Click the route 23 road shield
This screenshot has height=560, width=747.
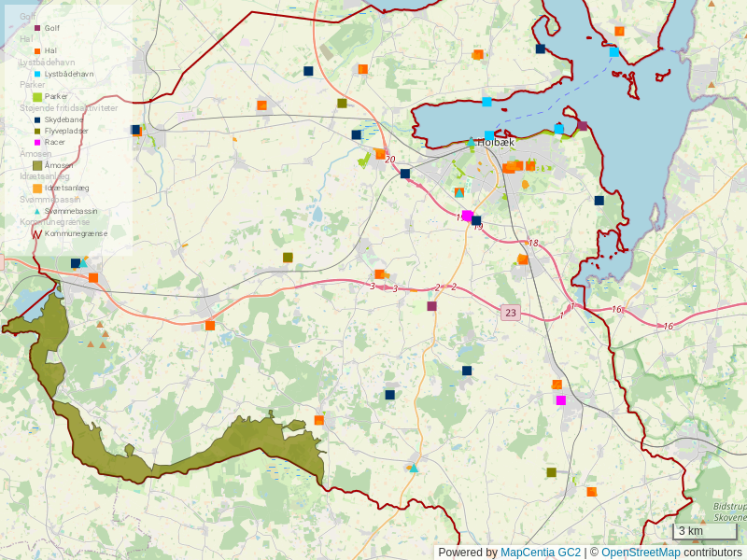509,313
